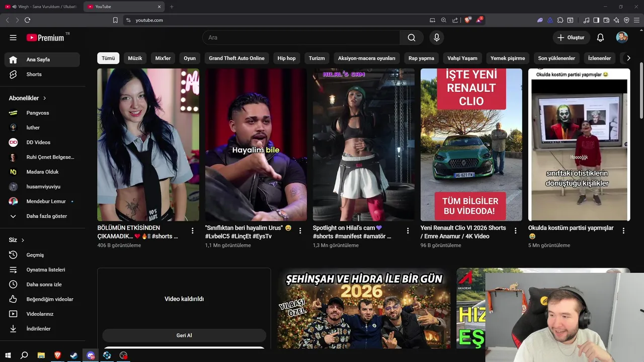Open Brave Leo AI sparkle icon

tap(616, 20)
